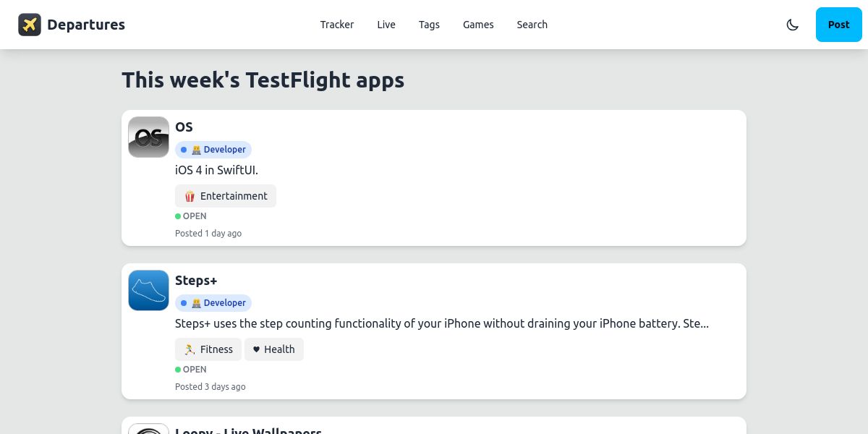Click "Posted 1 day ago" text

(x=208, y=234)
